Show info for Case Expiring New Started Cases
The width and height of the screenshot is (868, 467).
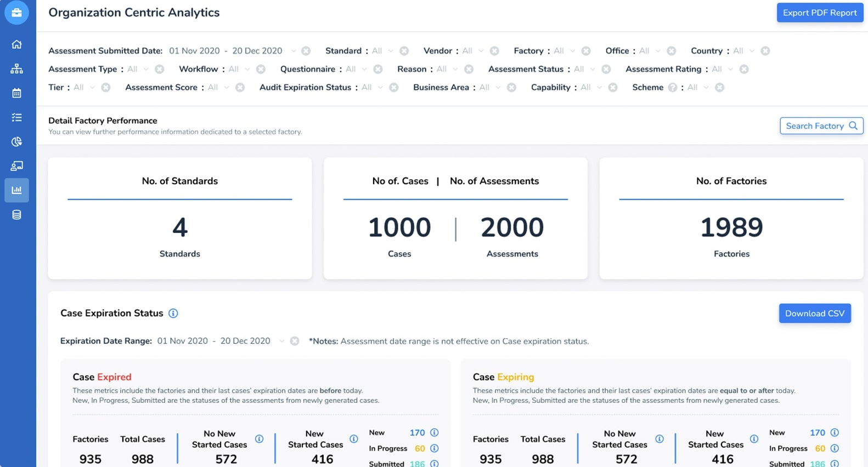pos(754,439)
